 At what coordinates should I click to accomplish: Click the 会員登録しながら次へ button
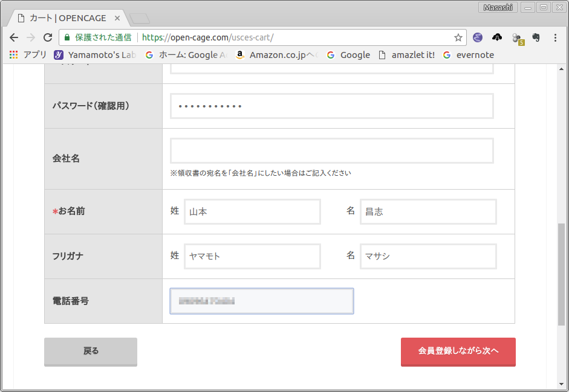pyautogui.click(x=458, y=352)
